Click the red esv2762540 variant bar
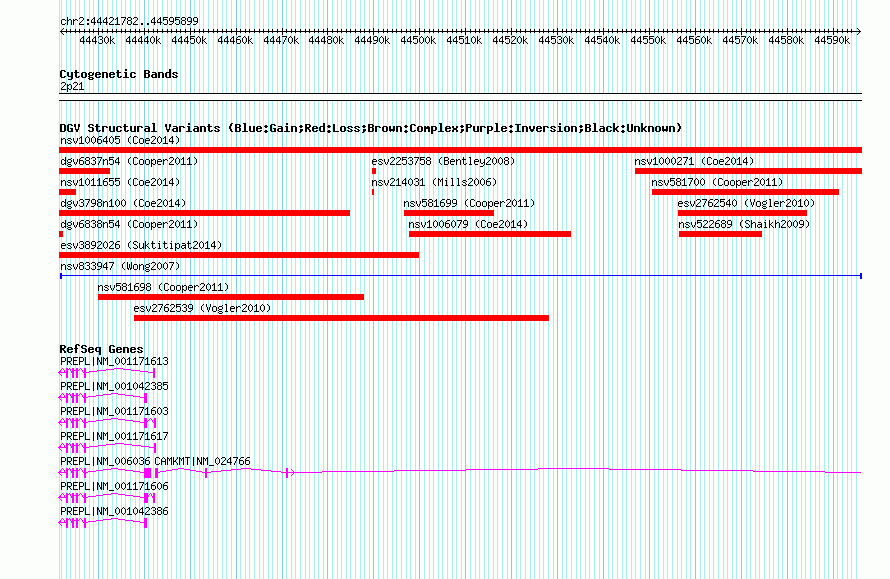Viewport: 890px width, 579px height. [x=742, y=213]
